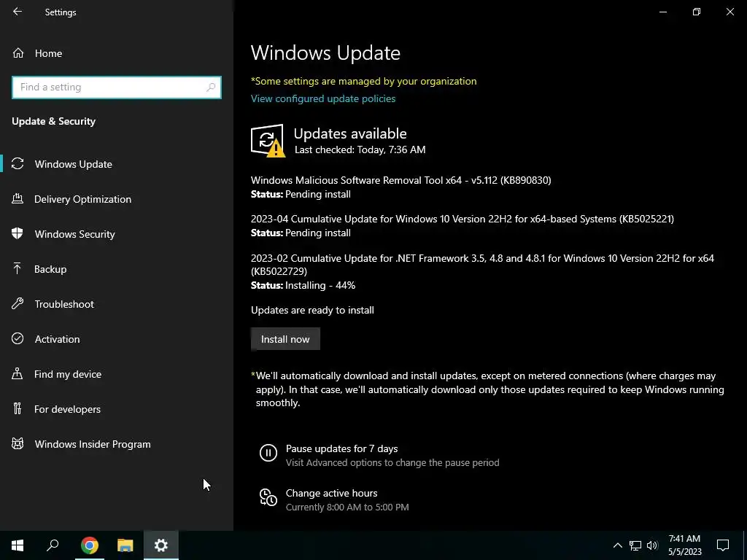Screen dimensions: 747x560
Task: Click the back arrow in Settings header
Action: pos(18,12)
